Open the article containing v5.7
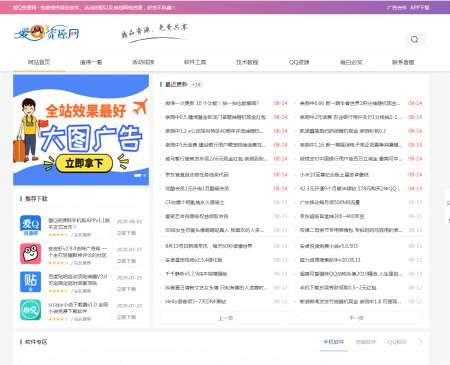450x365 pixels. pyautogui.click(x=196, y=274)
